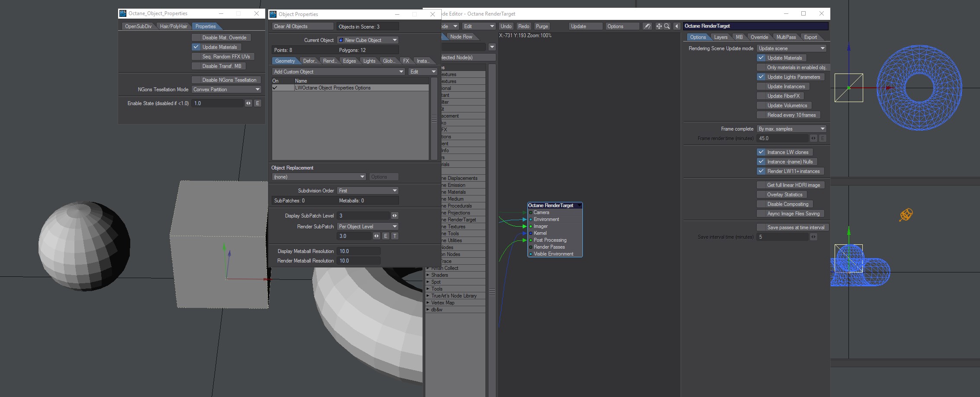
Task: Switch to MultiPass tab in RenderTarget
Action: coord(786,37)
